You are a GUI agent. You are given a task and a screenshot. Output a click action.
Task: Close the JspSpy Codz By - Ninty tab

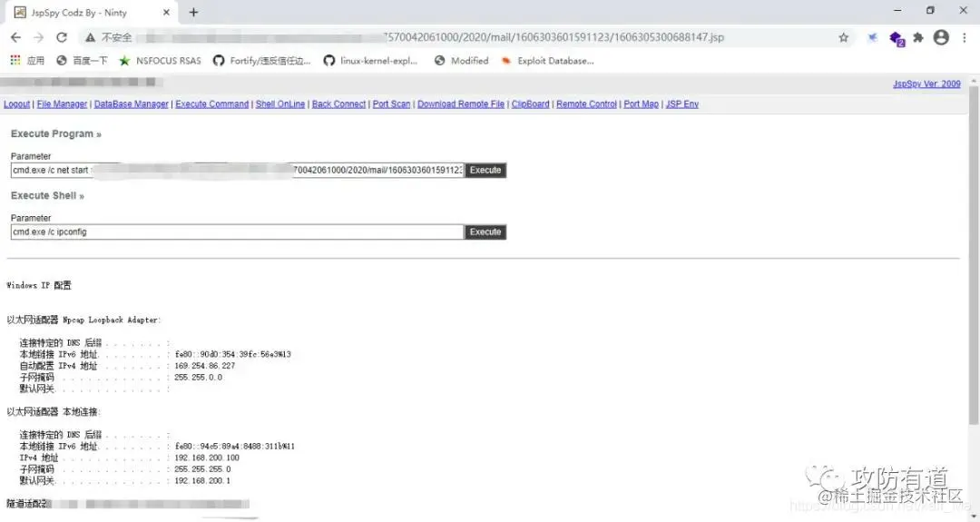166,13
